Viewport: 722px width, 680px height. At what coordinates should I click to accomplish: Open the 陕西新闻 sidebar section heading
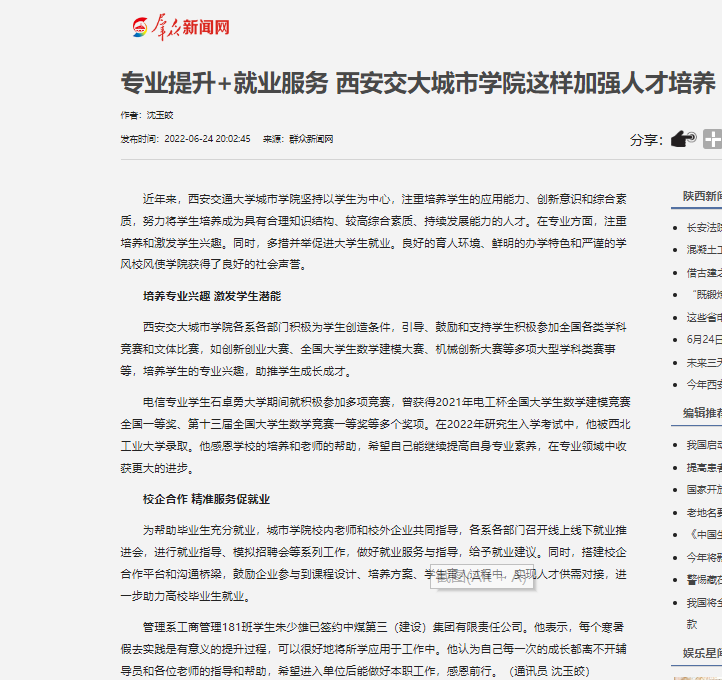pyautogui.click(x=702, y=196)
